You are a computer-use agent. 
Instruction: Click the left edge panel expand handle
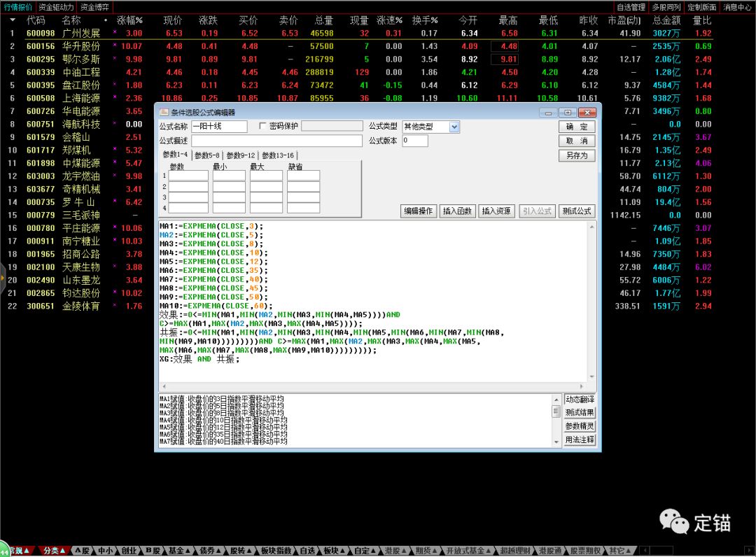3,277
